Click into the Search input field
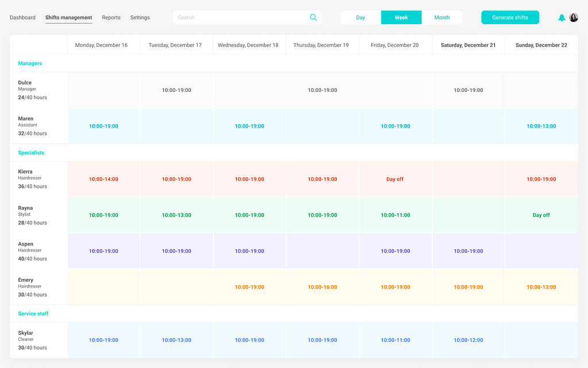Screen dimensions: 588x368 point(241,18)
